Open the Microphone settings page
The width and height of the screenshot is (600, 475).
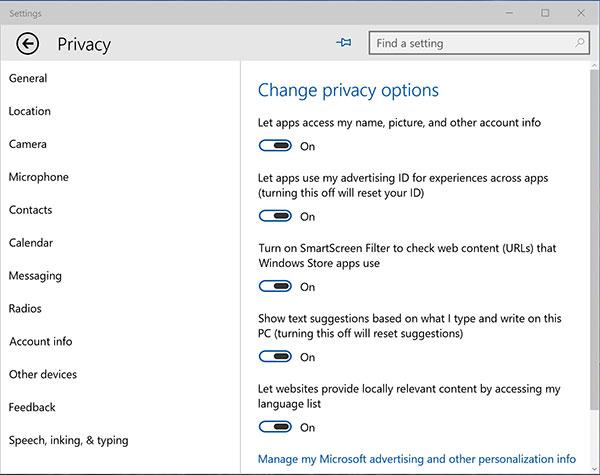[x=39, y=177]
